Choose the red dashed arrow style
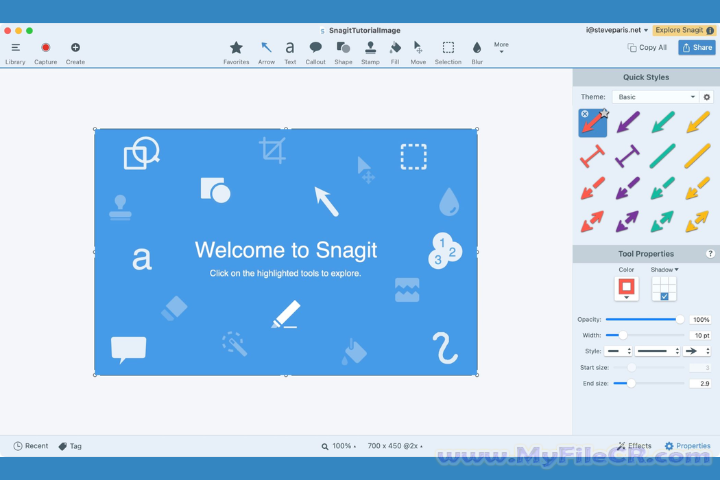 click(x=592, y=188)
